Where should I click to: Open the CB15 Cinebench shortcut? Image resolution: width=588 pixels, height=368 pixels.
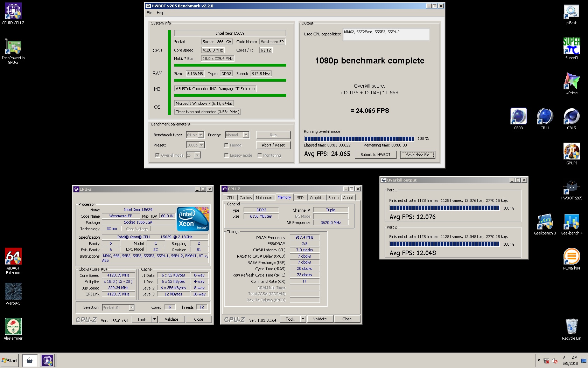[571, 119]
